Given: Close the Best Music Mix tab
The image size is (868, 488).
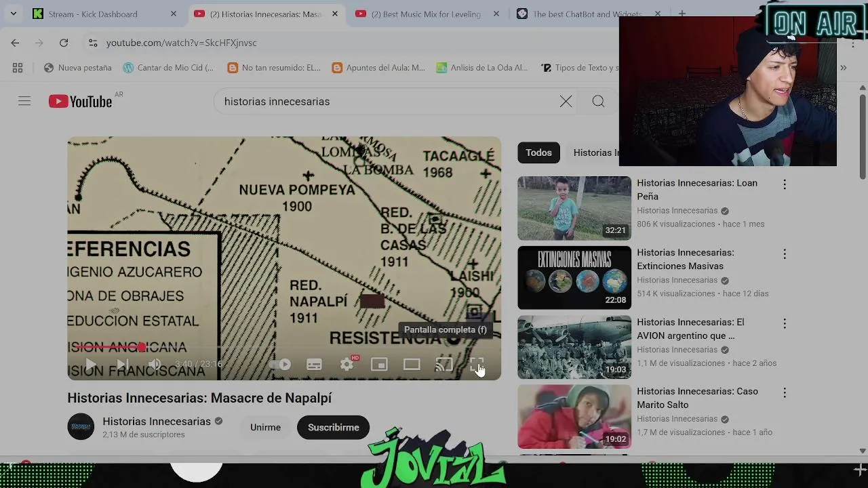Looking at the screenshot, I should point(496,14).
